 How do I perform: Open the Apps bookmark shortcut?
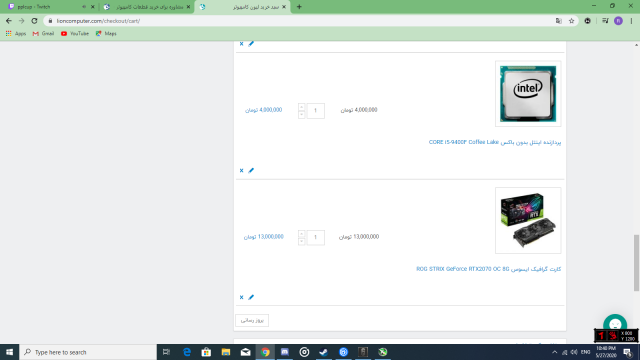click(x=16, y=33)
